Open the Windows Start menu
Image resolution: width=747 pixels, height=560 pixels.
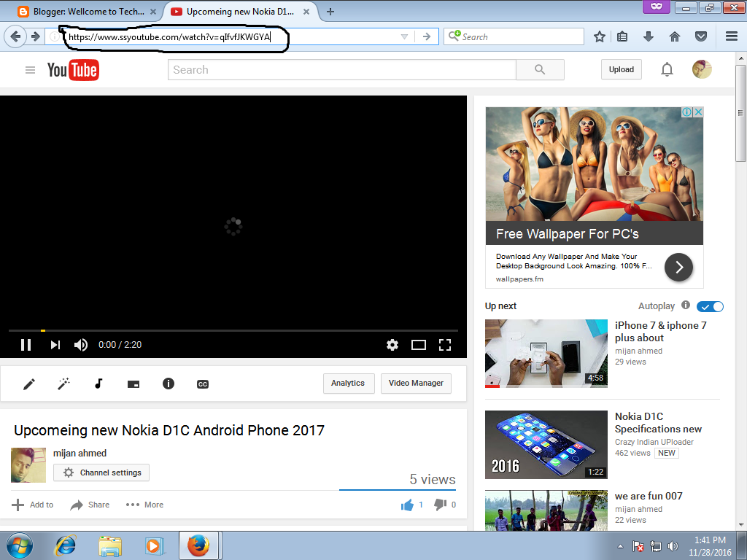(20, 545)
